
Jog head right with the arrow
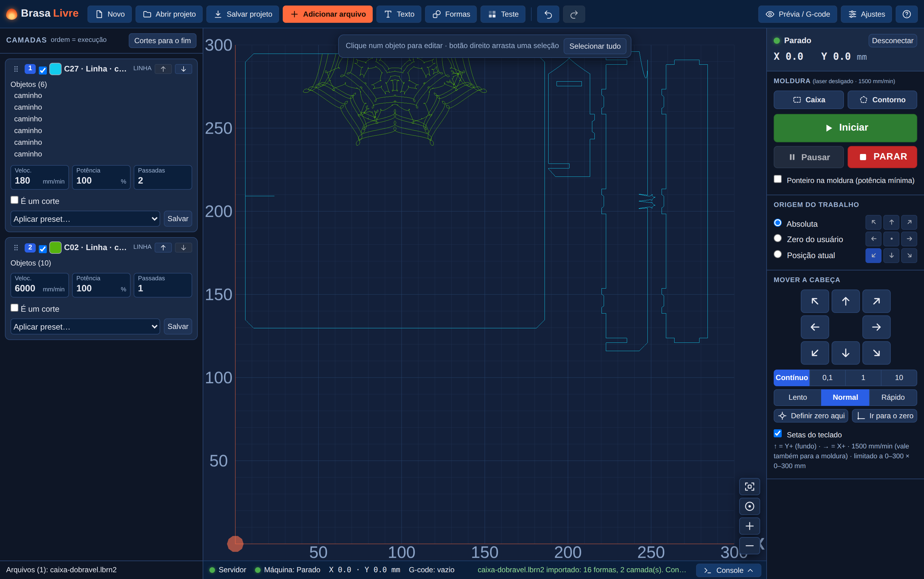coord(876,327)
